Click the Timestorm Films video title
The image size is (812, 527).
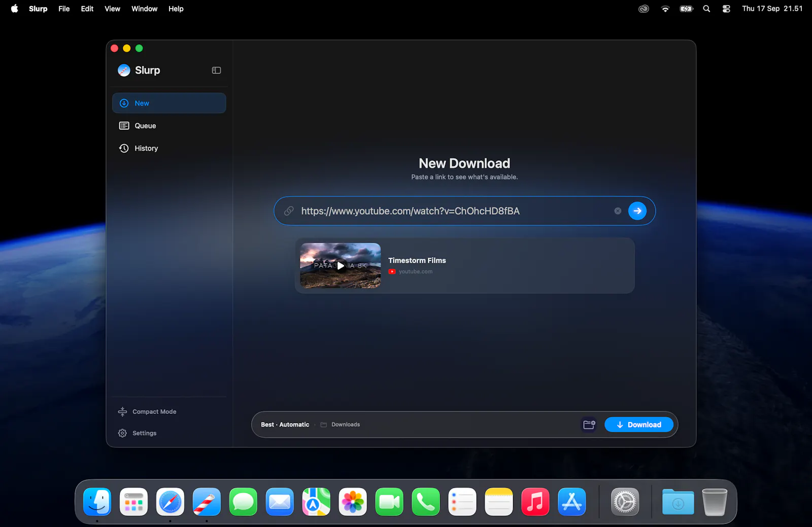click(x=417, y=260)
